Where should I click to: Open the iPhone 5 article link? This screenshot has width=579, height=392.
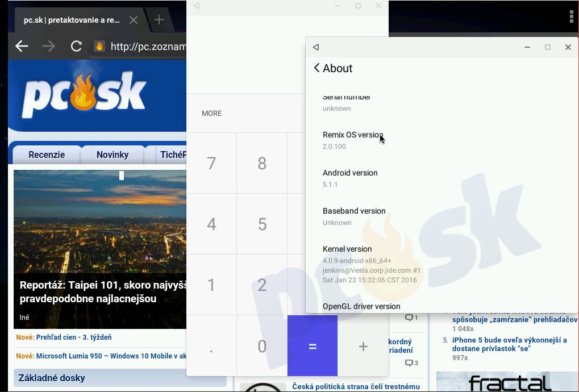tap(510, 344)
